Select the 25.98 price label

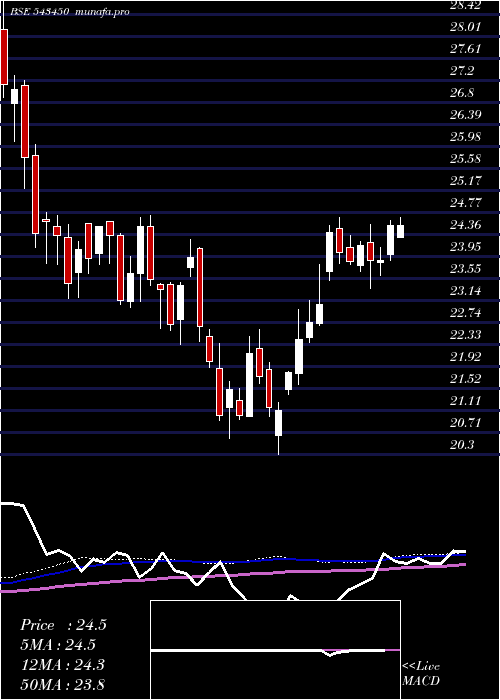(465, 137)
